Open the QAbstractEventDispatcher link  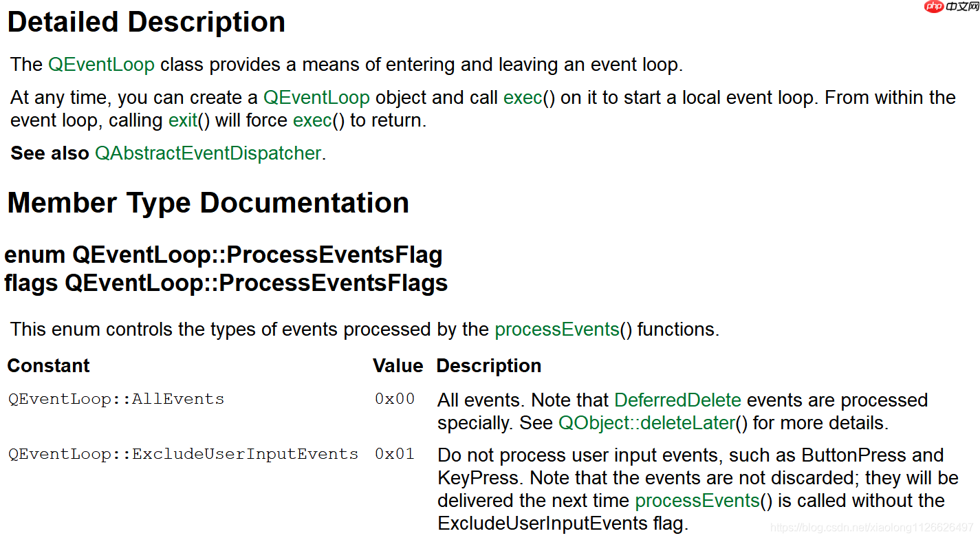pos(208,153)
